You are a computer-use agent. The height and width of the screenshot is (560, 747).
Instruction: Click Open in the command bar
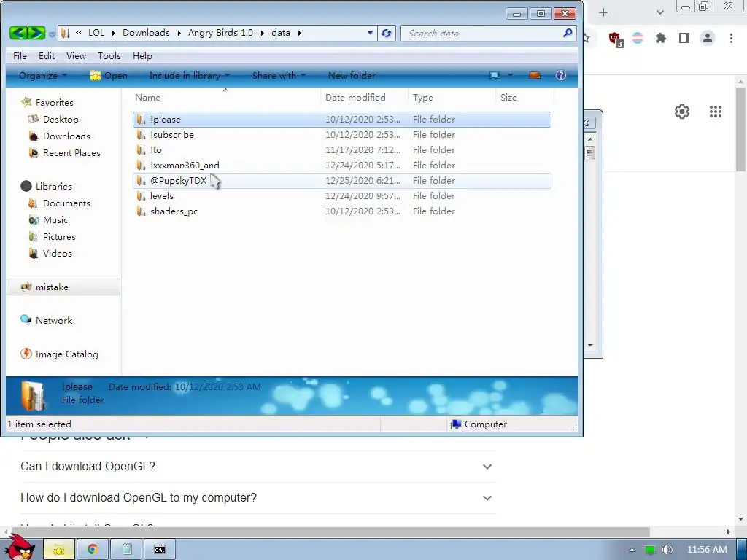coord(109,75)
